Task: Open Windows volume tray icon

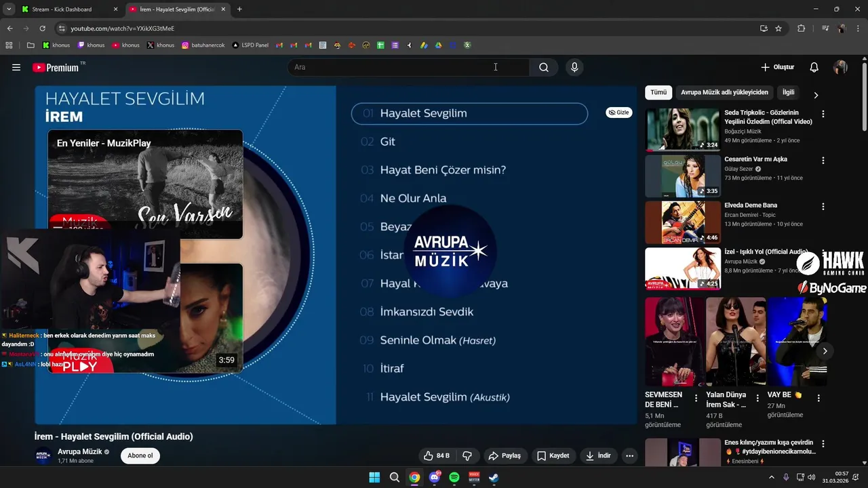Action: click(x=811, y=477)
